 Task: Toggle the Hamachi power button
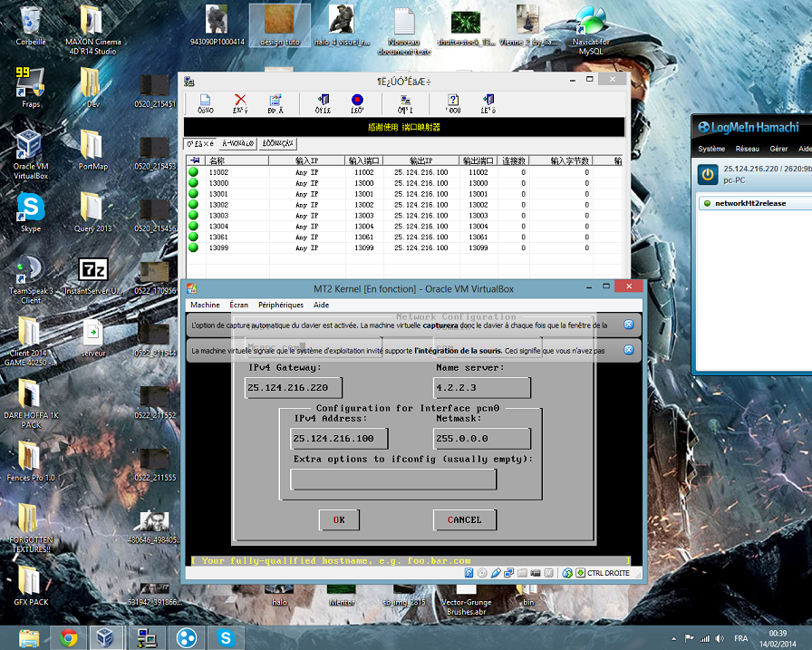708,175
